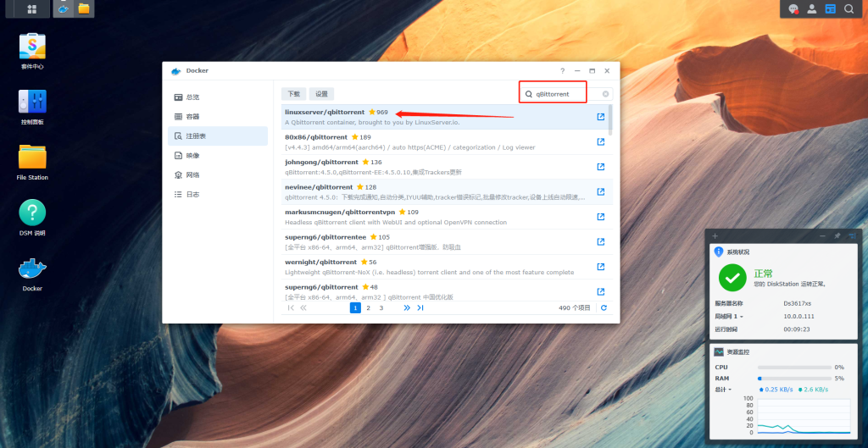Select the markusmcnugen/qbittorrentvpn result row
Image resolution: width=868 pixels, height=448 pixels.
coord(447,216)
